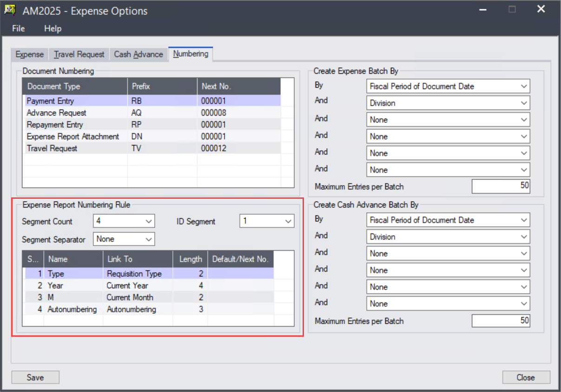The image size is (561, 392).
Task: Click next number 000008 for Advance Request
Action: click(x=239, y=113)
